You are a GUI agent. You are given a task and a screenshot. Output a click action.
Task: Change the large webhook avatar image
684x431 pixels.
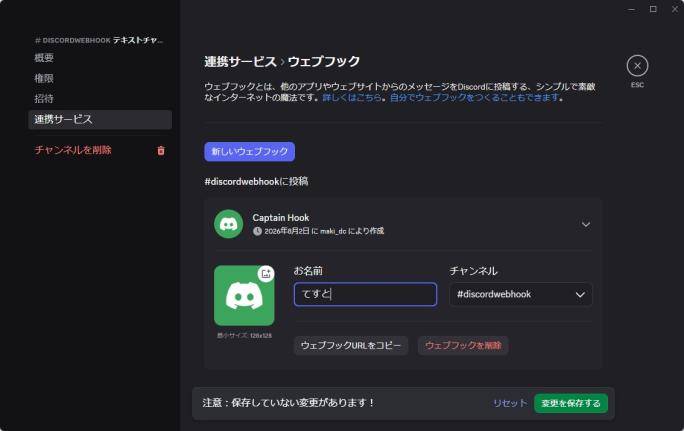point(244,295)
